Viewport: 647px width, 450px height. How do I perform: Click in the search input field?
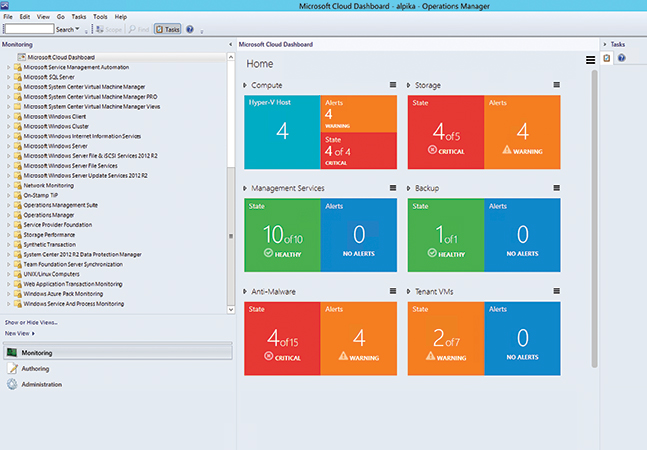(29, 29)
